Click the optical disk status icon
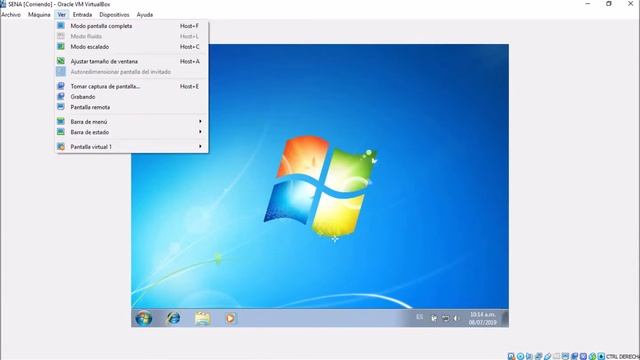Viewport: 640px width, 360px height. click(x=520, y=356)
